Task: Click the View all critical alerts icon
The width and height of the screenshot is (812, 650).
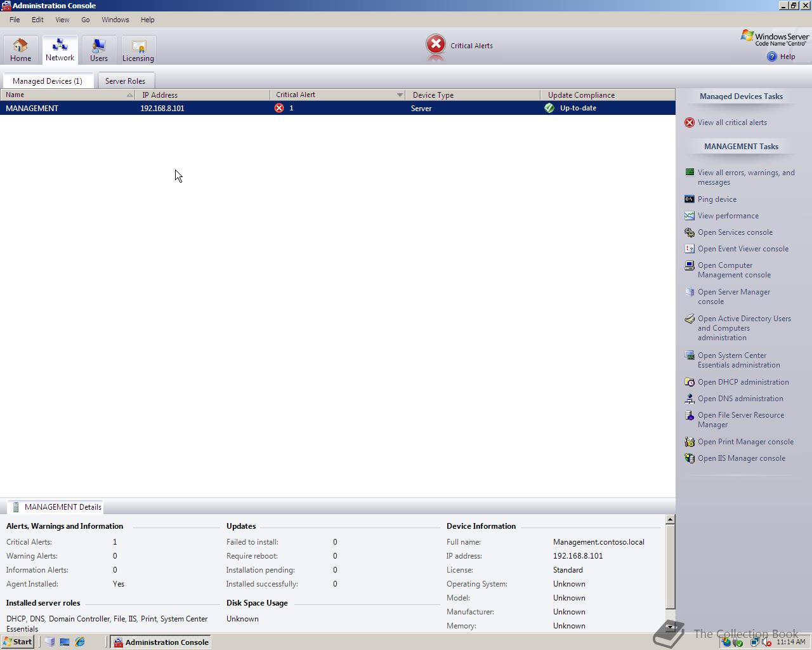Action: tap(690, 123)
